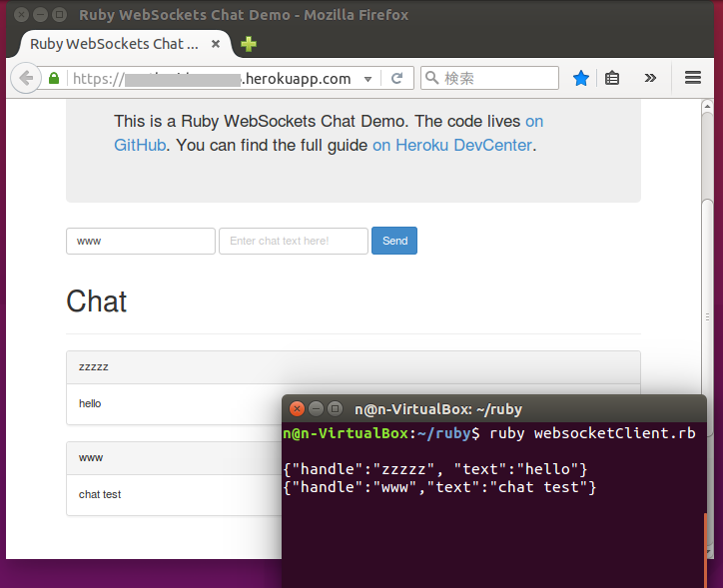Click the green padlock site identity icon
This screenshot has width=723, height=588.
tap(54, 79)
